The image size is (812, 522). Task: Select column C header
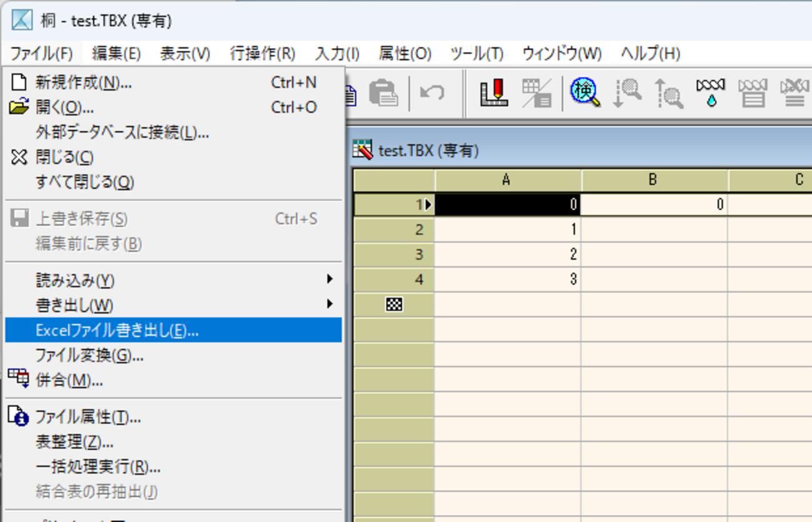coord(770,180)
